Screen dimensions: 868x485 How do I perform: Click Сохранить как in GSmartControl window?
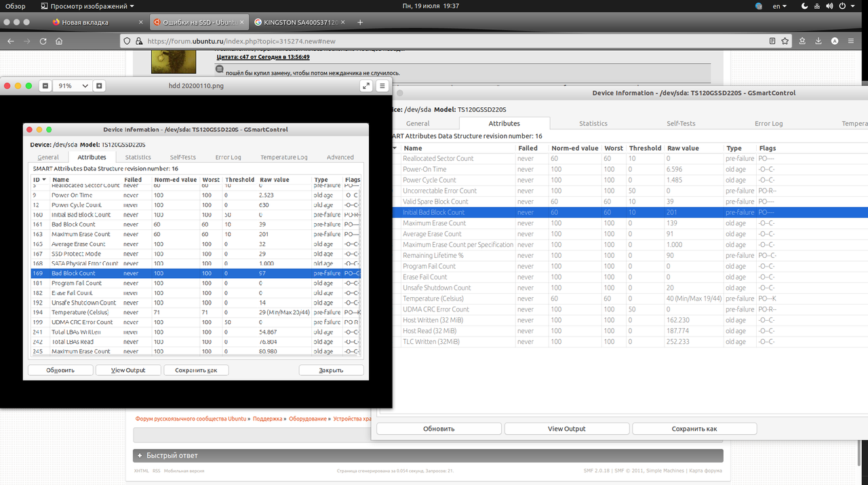[x=694, y=429]
